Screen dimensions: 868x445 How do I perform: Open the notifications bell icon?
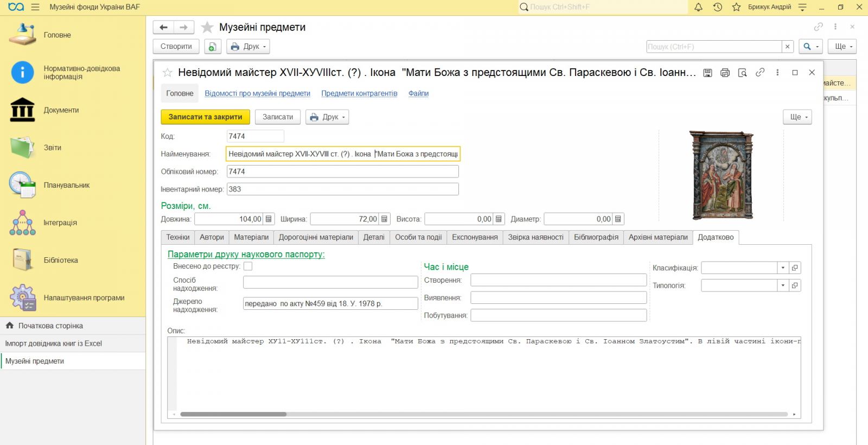click(698, 7)
